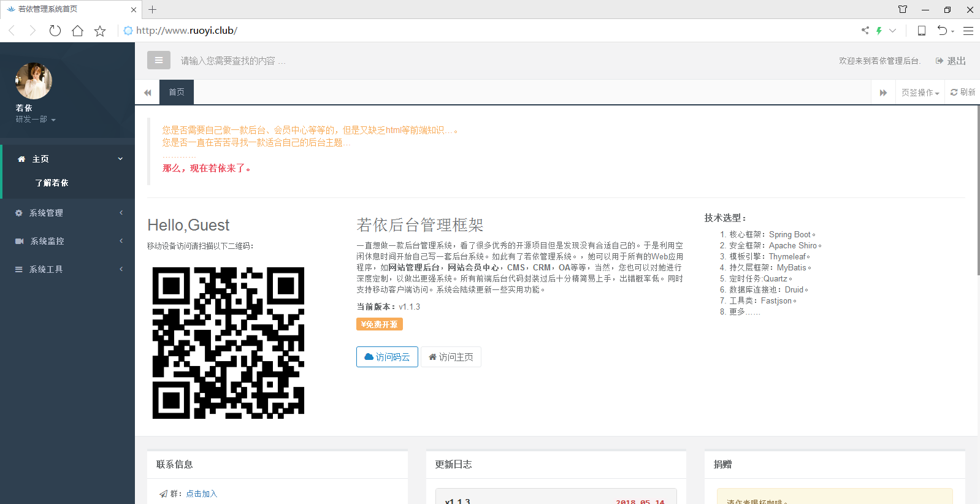
Task: Expand the v1.1.3 changelog entry
Action: pos(556,500)
